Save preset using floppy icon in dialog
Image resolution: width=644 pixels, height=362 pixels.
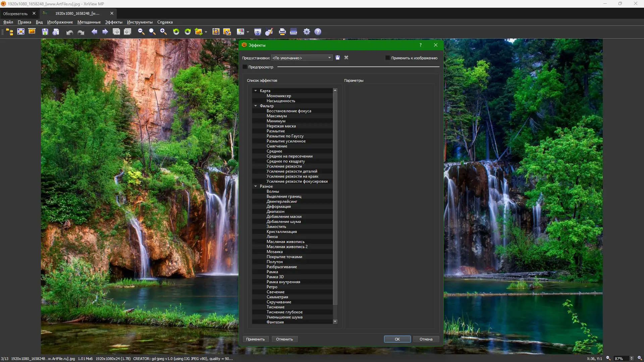pyautogui.click(x=338, y=58)
